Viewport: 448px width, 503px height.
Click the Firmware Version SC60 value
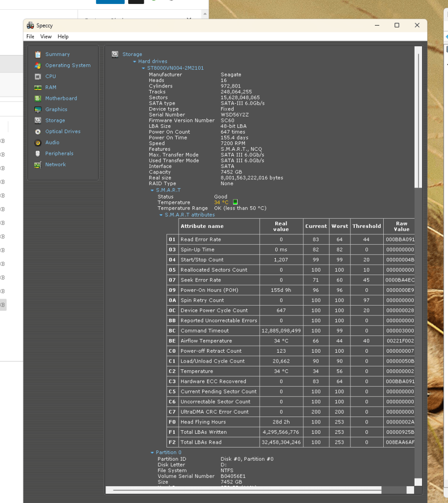pyautogui.click(x=228, y=121)
